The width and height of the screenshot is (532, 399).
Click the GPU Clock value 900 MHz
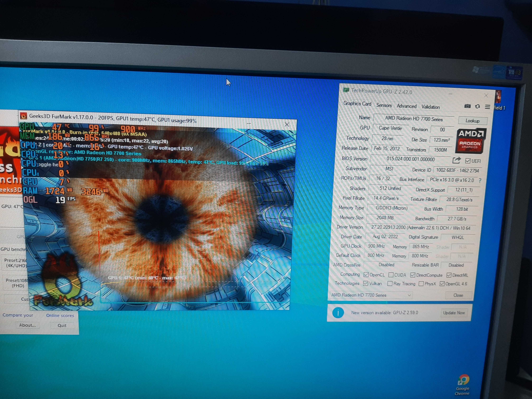pyautogui.click(x=376, y=246)
